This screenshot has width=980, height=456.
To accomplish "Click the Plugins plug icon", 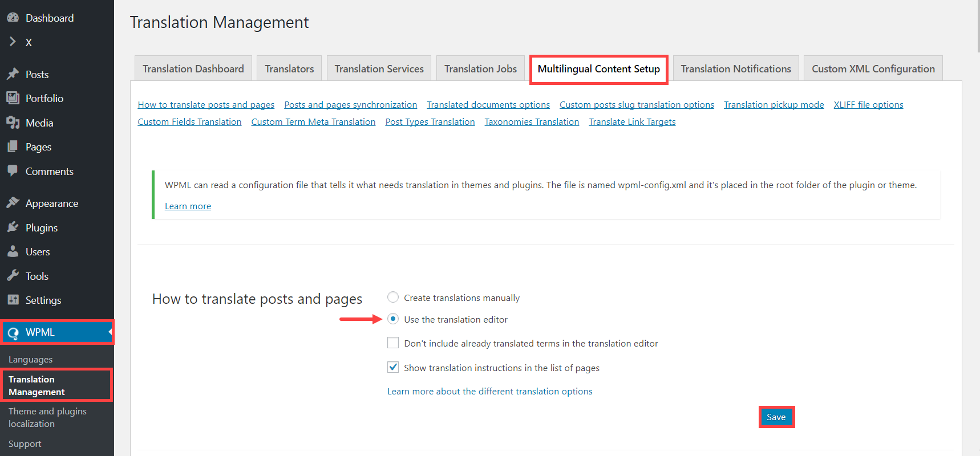I will coord(13,227).
